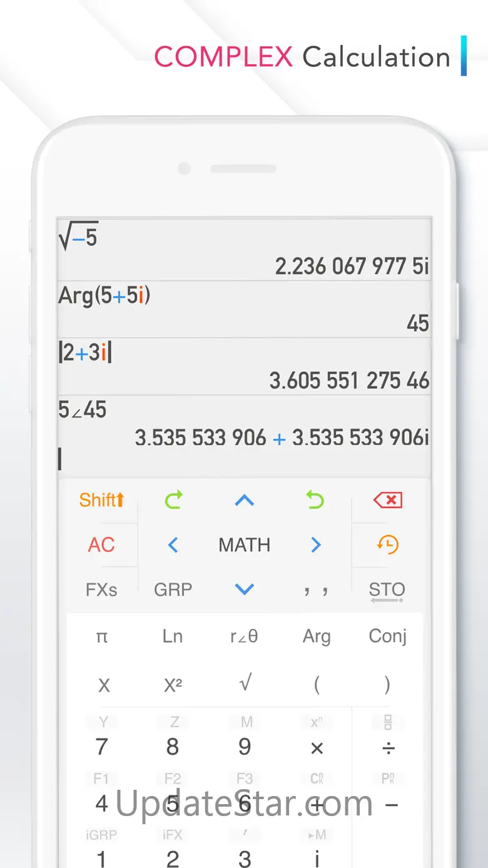The width and height of the screenshot is (488, 868).
Task: Tap the multiplication × key
Action: [317, 748]
